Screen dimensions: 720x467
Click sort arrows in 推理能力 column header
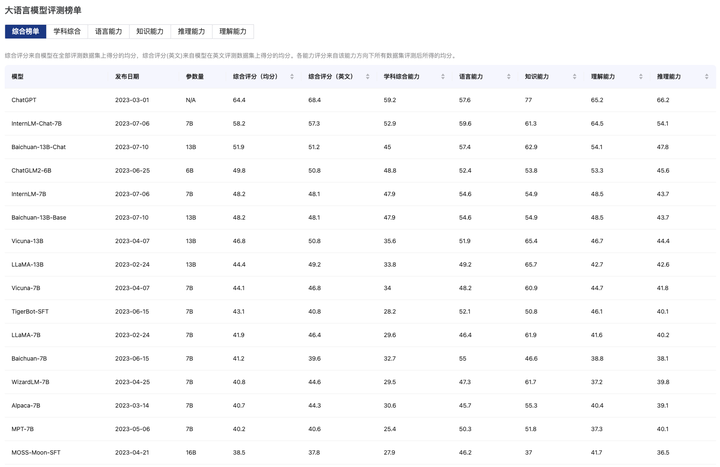706,77
